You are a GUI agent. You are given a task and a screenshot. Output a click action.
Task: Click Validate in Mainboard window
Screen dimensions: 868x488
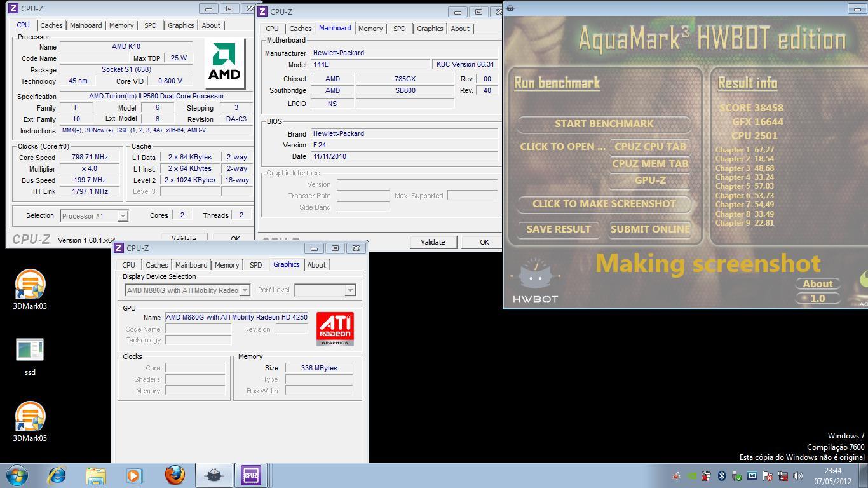pos(433,242)
